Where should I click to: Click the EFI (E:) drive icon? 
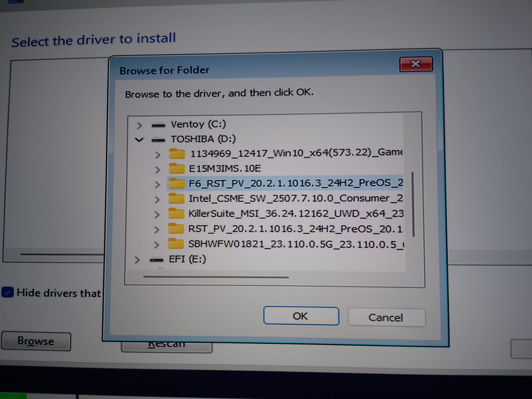156,260
